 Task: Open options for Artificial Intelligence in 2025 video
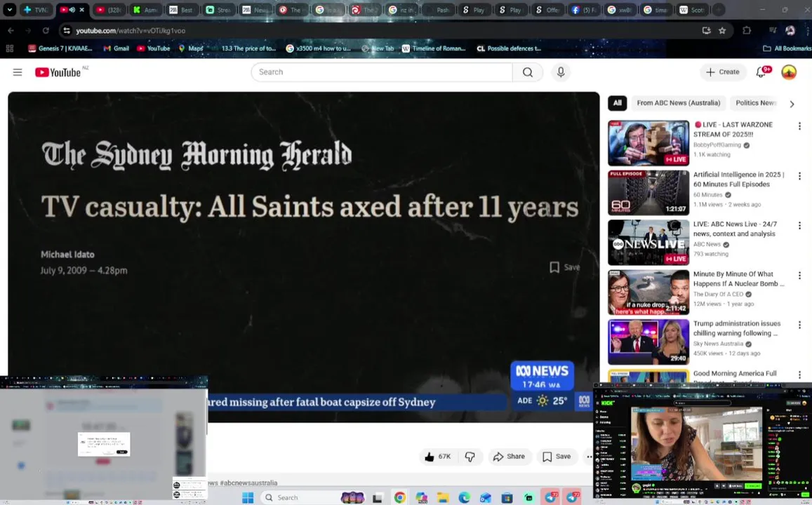point(799,176)
